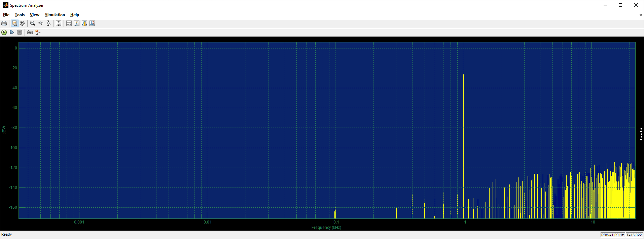Screen dimensions: 644x239
Task: Click the Ready status text
Action: (6, 234)
